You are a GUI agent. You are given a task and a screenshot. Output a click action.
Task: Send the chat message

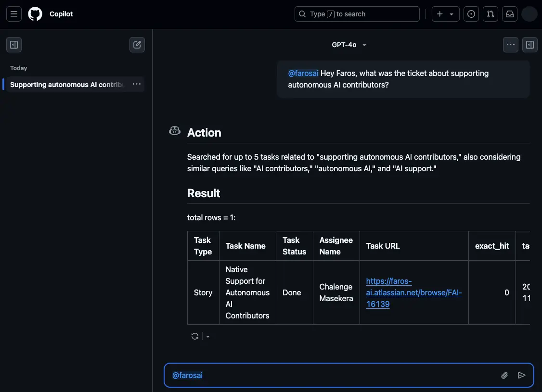pos(522,375)
